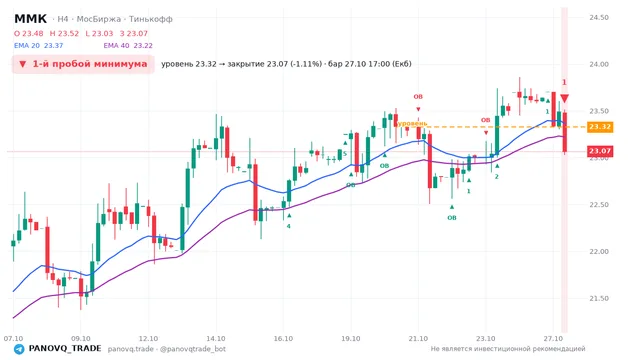Click the red 23.07 price label
The height and width of the screenshot is (360, 640).
tap(600, 151)
